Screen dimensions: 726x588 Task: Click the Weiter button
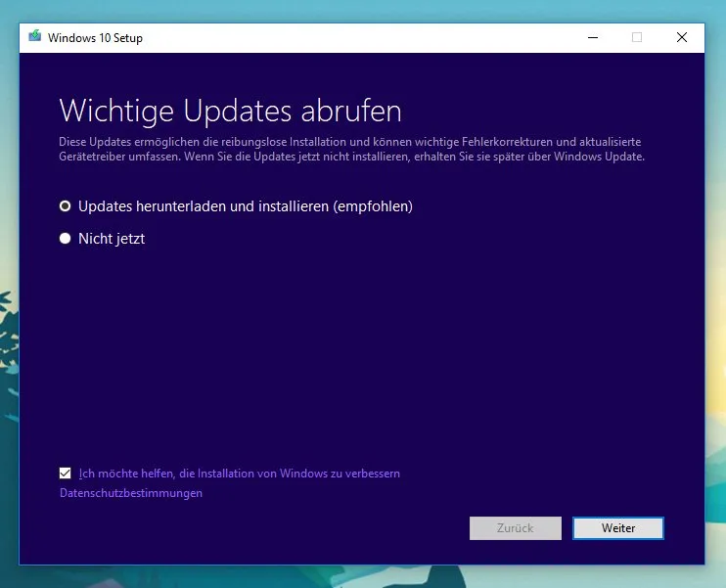(x=618, y=528)
